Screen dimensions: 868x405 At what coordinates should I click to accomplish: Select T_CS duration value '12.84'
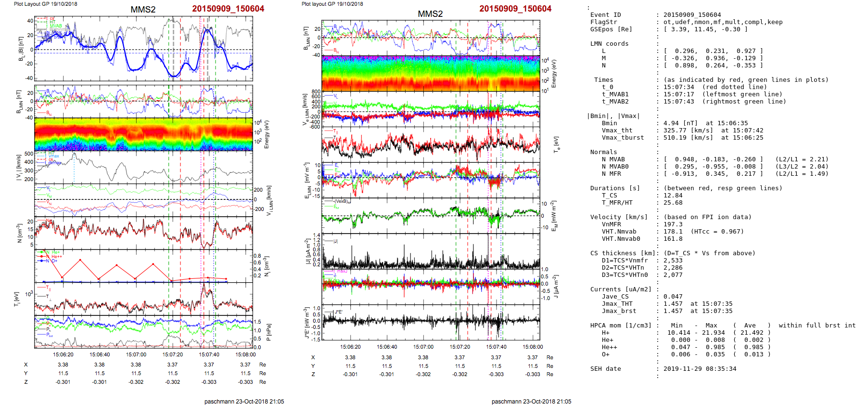[673, 196]
